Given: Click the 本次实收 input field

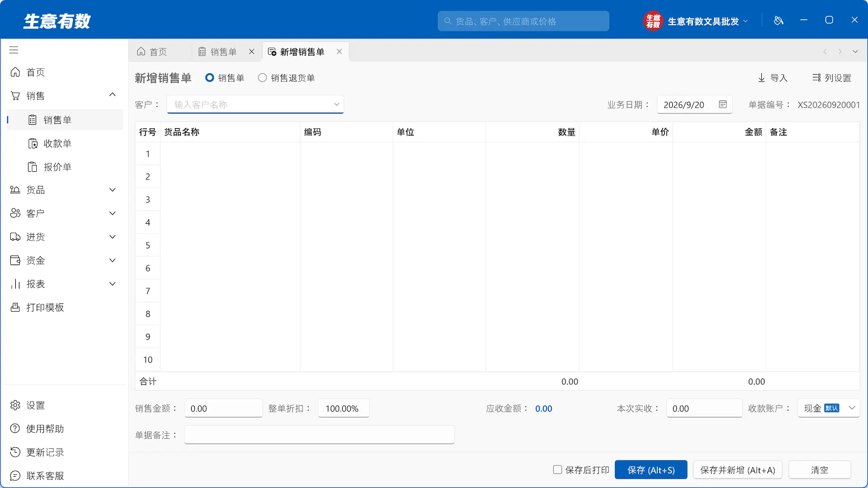Looking at the screenshot, I should [704, 408].
